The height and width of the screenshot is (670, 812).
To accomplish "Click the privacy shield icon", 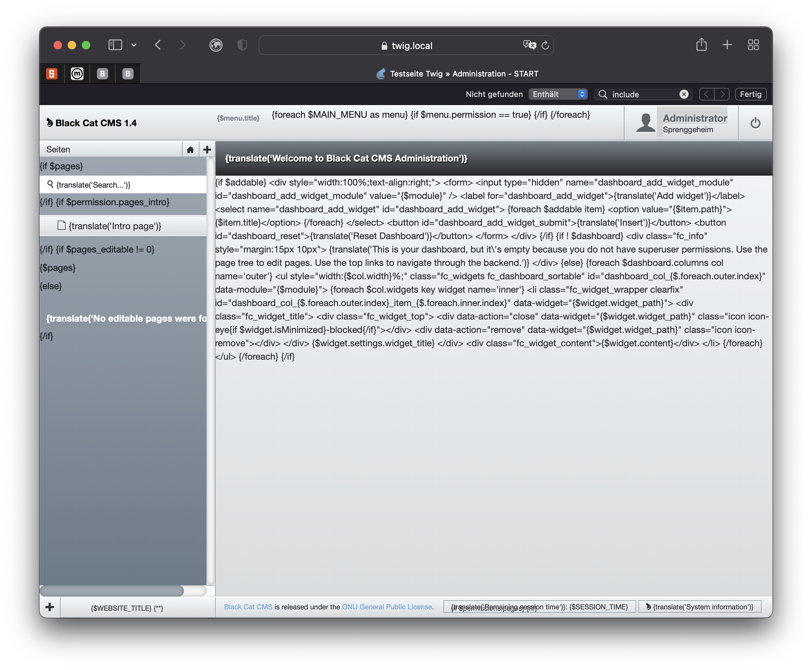I will pos(242,45).
